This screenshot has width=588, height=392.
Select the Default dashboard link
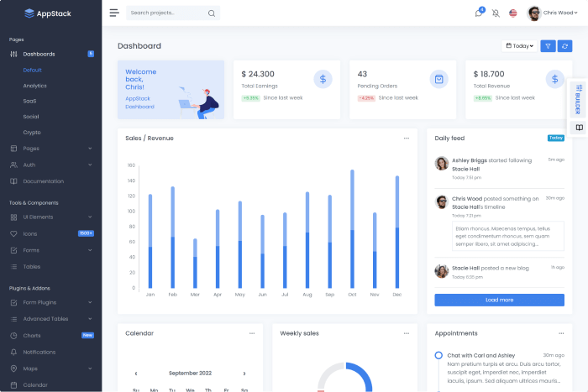[32, 70]
